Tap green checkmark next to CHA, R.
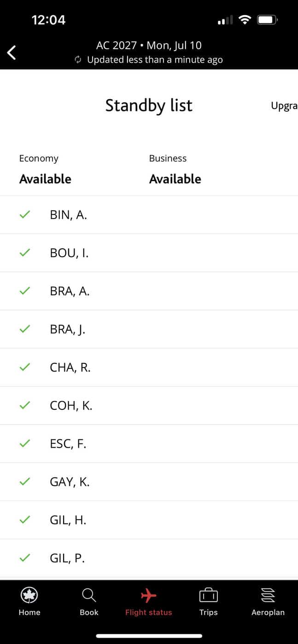Screen dimensions: 298x644 click(25, 367)
